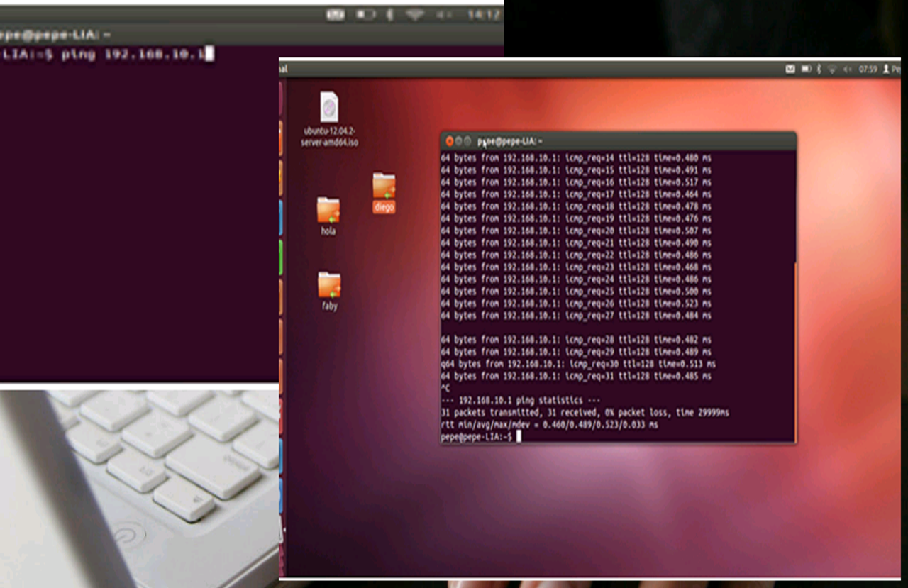
Task: Minimize the pepe@pepe-LIA terminal on the desktop
Action: (x=458, y=141)
